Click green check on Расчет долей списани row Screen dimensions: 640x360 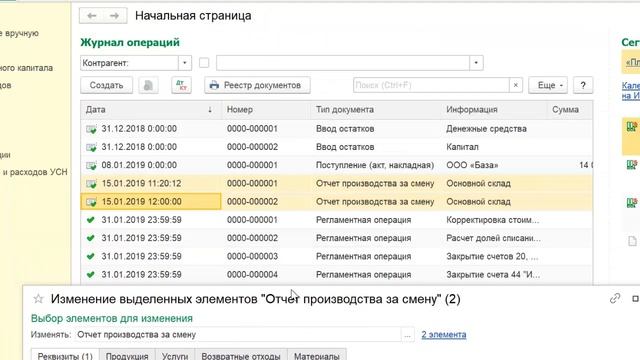click(91, 238)
